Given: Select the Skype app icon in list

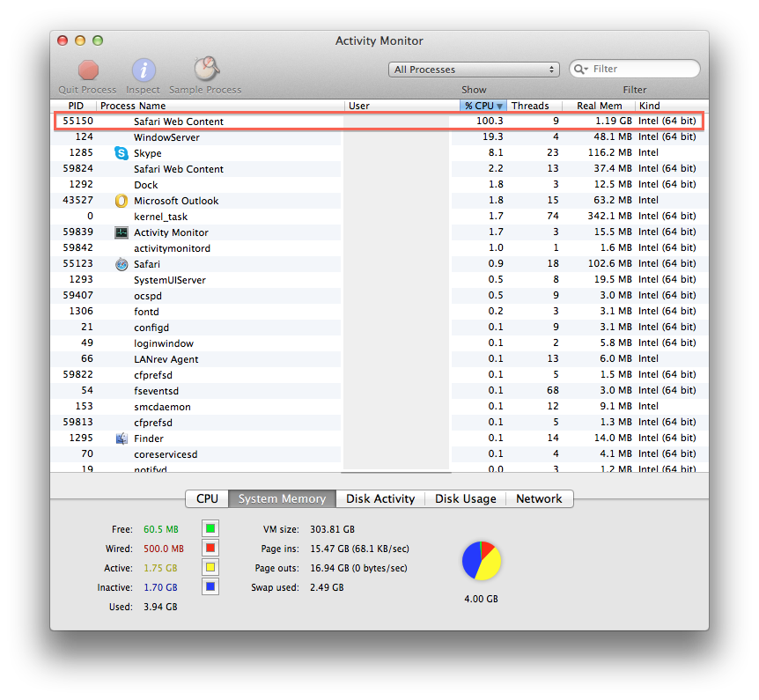Looking at the screenshot, I should coord(121,153).
